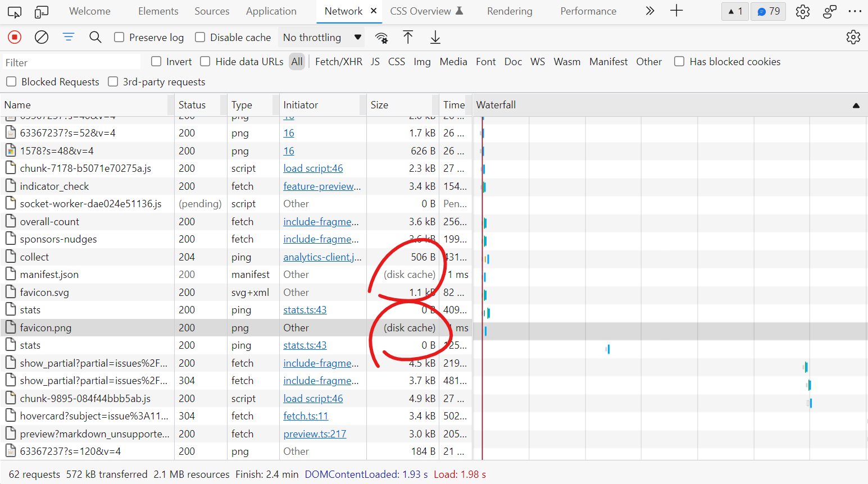Switch to the Performance panel

[x=588, y=11]
